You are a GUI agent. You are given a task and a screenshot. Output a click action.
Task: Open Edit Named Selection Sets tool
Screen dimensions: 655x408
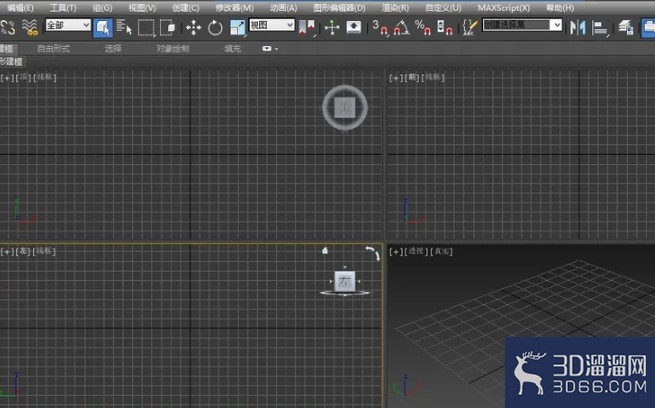click(x=470, y=28)
